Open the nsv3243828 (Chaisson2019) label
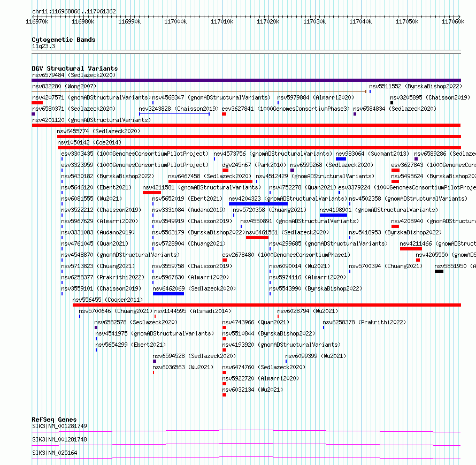Viewport: 476px width, 465px height. click(x=179, y=109)
